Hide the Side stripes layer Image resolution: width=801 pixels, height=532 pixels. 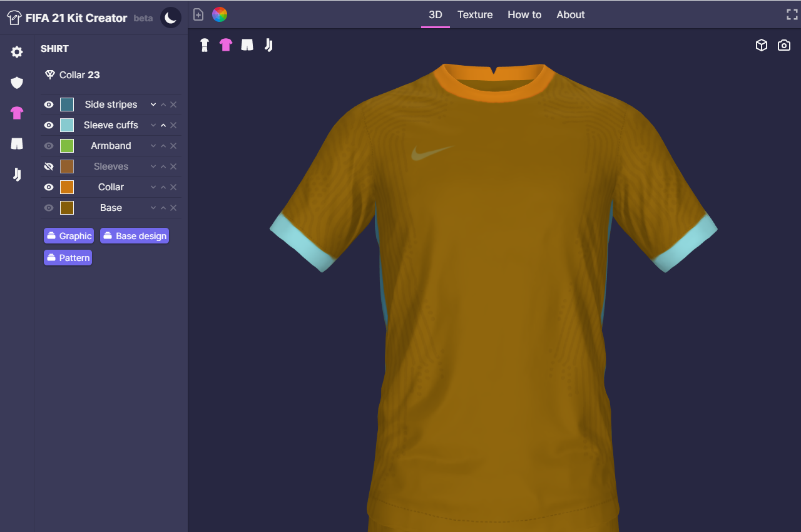tap(49, 105)
